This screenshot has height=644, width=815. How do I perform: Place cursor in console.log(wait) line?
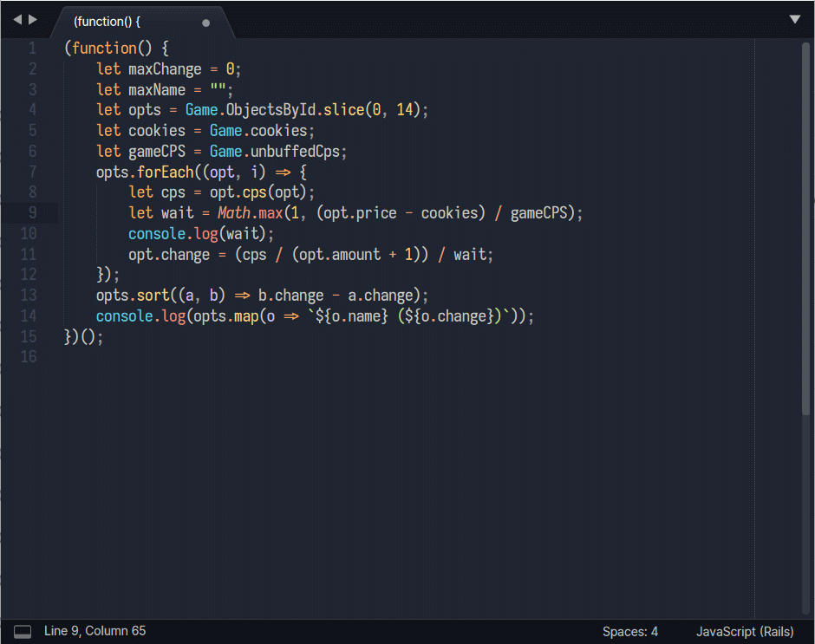[x=200, y=234]
